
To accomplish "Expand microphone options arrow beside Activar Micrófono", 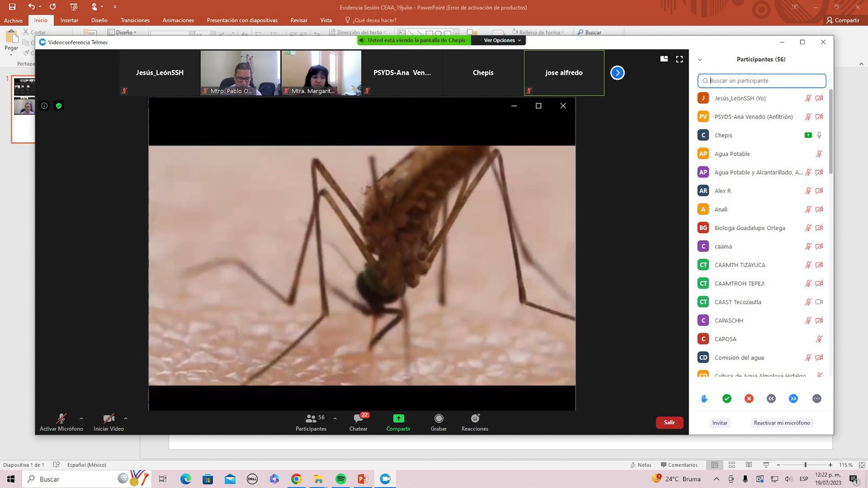I will coord(81,418).
